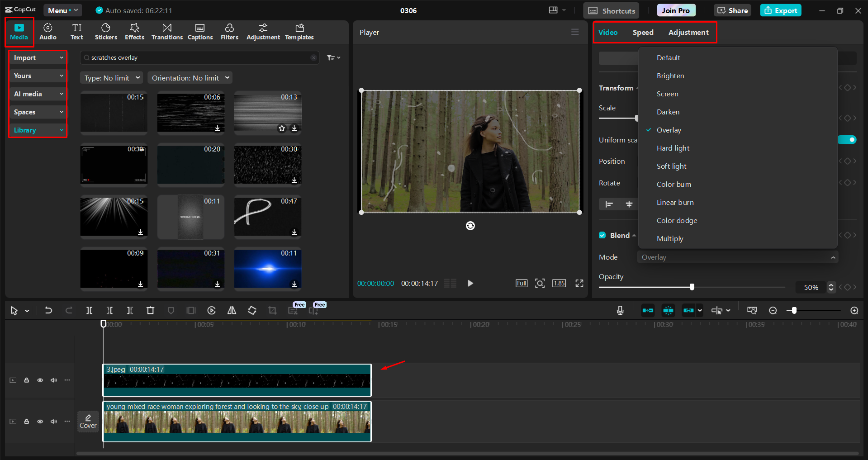Screen dimensions: 868x460
Task: Open the Type: No limit dropdown
Action: (111, 77)
